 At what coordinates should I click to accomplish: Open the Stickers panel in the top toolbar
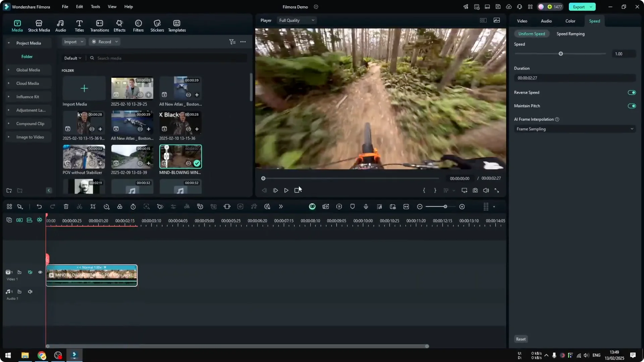157,25
